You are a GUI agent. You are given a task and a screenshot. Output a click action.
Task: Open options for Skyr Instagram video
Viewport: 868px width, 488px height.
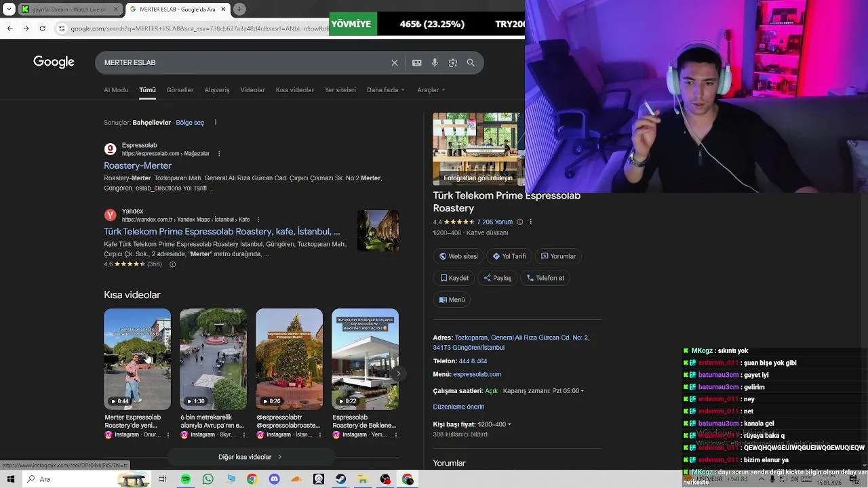click(x=244, y=435)
